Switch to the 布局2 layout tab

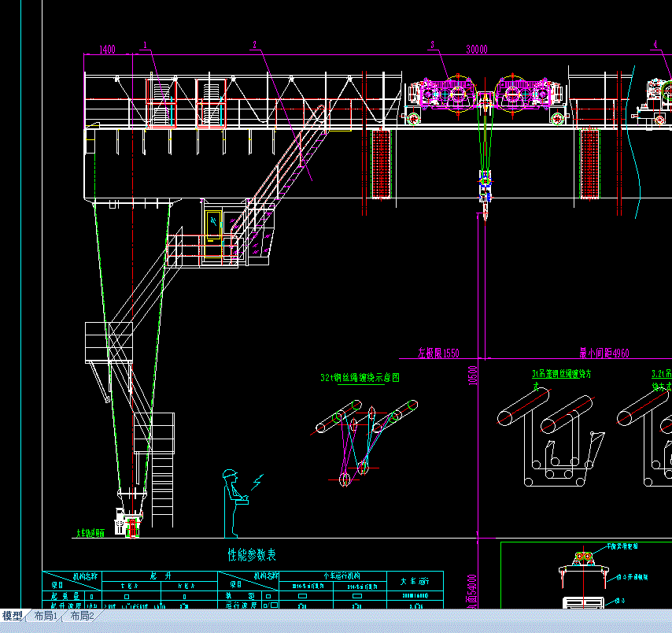(x=82, y=616)
